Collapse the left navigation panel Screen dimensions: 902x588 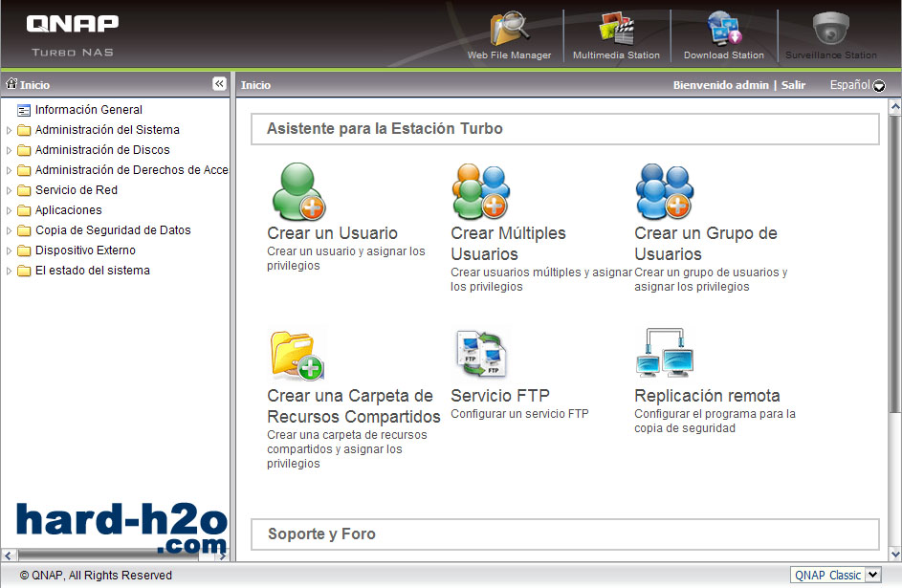[219, 84]
